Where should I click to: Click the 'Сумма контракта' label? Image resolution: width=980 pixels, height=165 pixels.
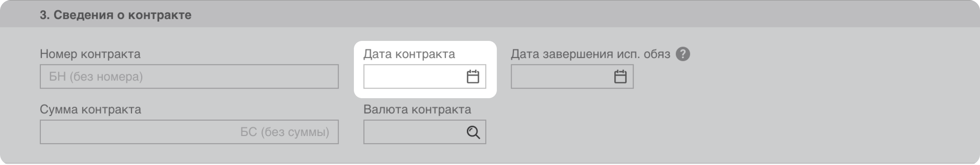point(90,110)
